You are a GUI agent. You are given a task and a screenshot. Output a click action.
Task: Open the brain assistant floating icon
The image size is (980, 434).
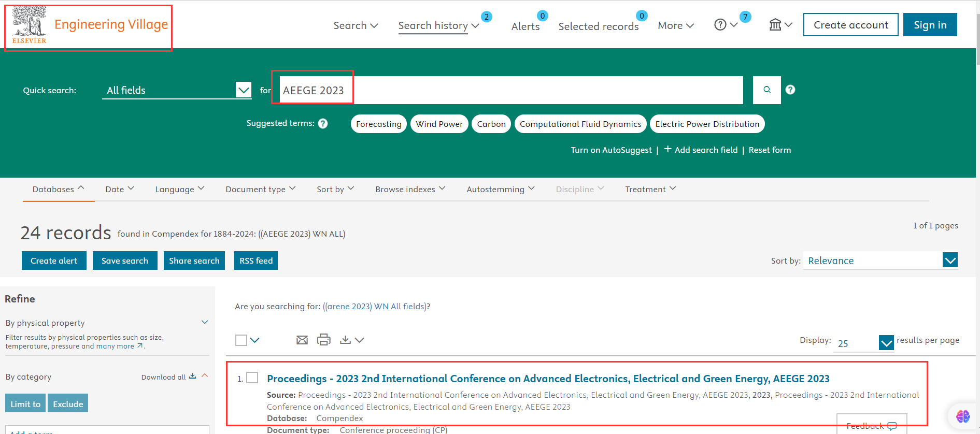(963, 416)
